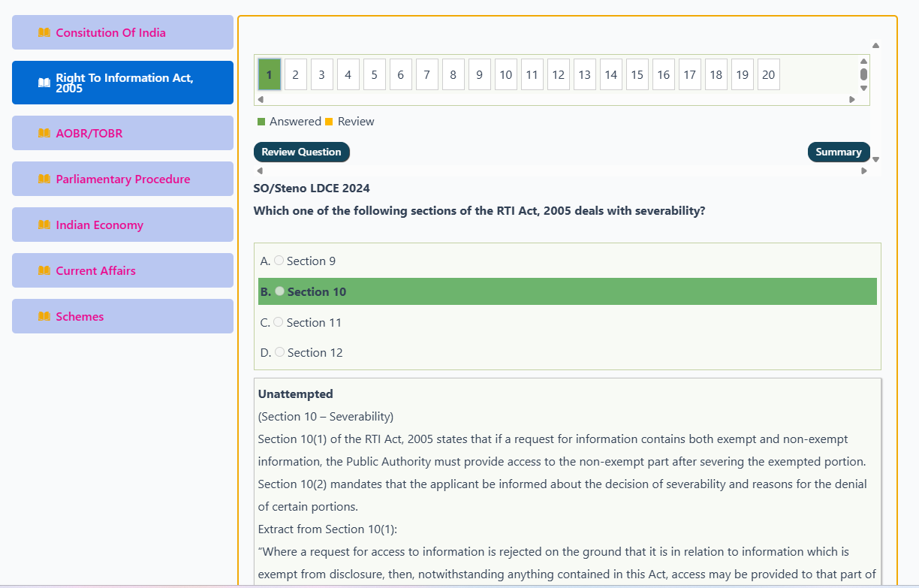Open question number 10
This screenshot has height=588, width=919.
506,74
